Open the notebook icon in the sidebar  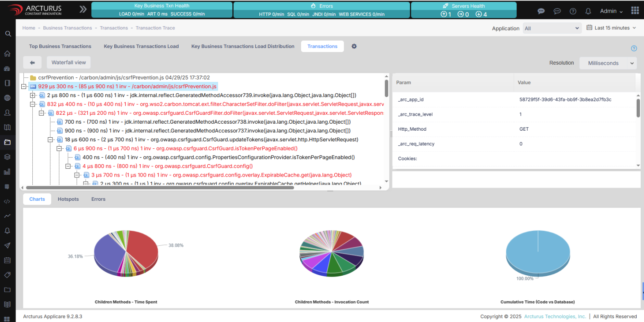pyautogui.click(x=7, y=83)
